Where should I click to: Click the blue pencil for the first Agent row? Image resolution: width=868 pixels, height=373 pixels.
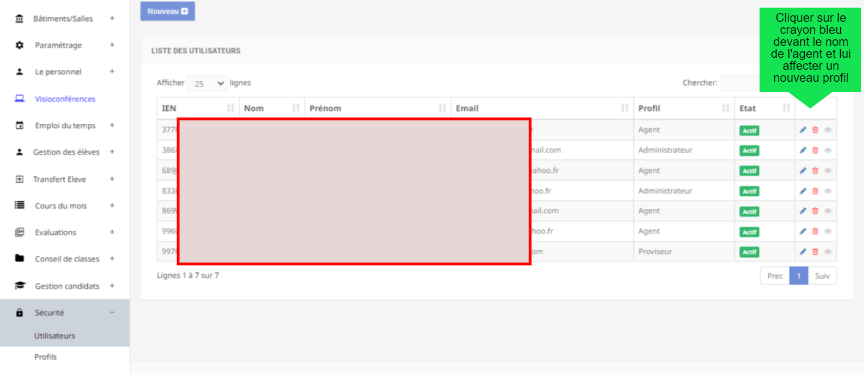[803, 130]
